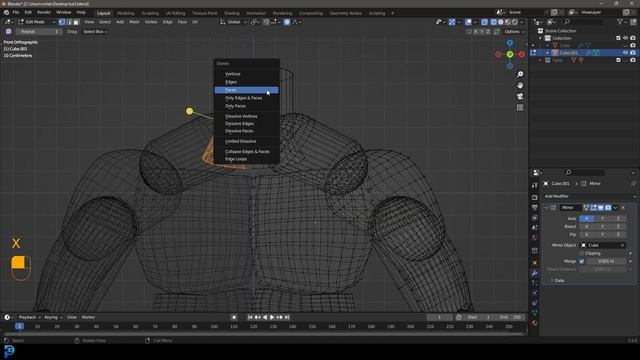Toggle Mirror modifier Axis X button
The height and width of the screenshot is (360, 640).
tap(587, 219)
